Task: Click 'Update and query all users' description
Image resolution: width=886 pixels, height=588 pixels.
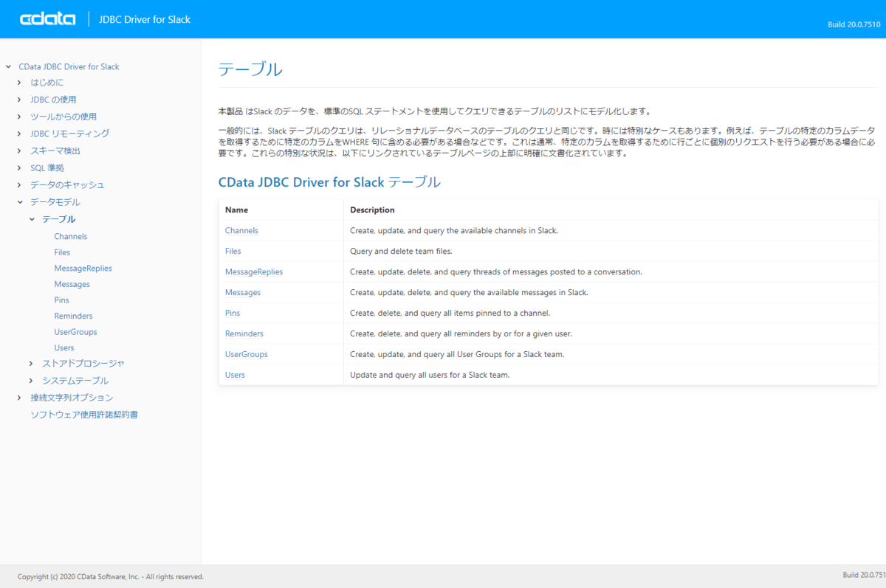Action: coord(430,375)
